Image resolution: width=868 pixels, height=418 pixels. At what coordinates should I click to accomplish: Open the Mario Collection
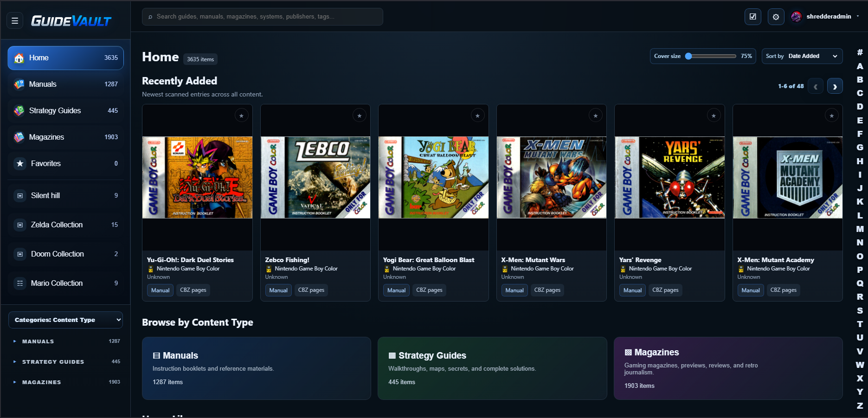(65, 283)
